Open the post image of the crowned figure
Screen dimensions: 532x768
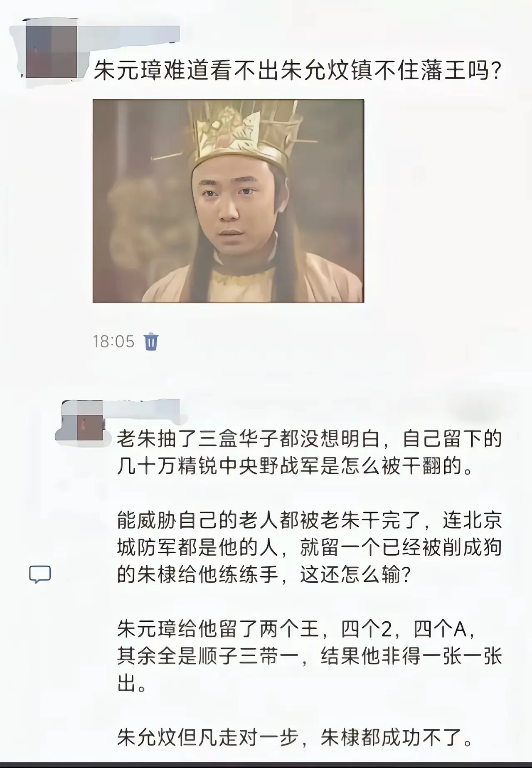228,201
